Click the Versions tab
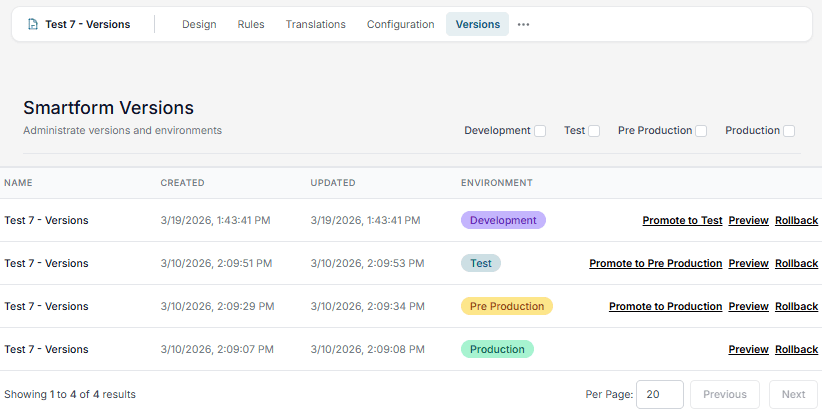This screenshot has height=417, width=822. (x=478, y=24)
